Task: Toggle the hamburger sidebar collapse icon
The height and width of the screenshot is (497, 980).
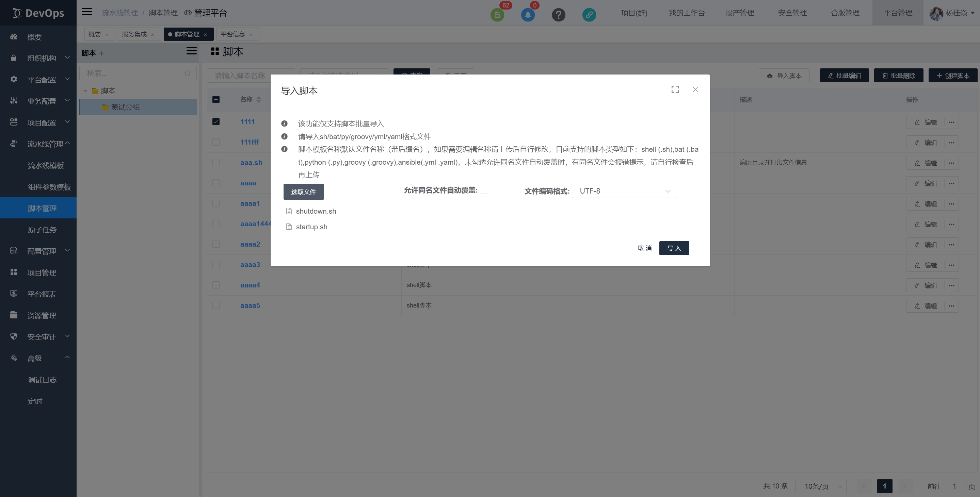Action: click(x=87, y=12)
